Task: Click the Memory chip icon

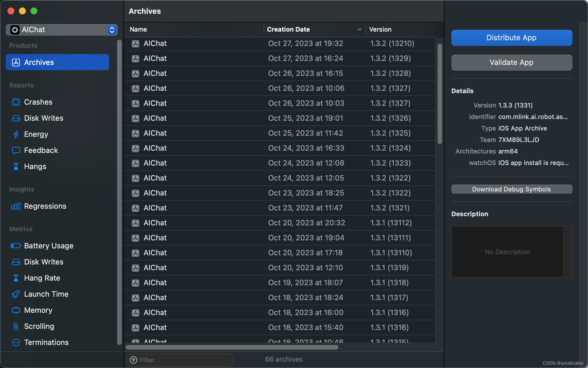Action: tap(16, 310)
